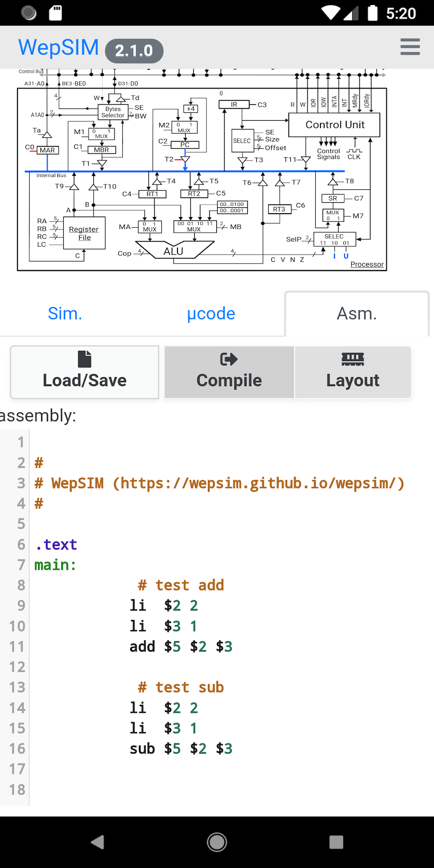
Task: Tap the Wi-Fi status icon
Action: (331, 13)
